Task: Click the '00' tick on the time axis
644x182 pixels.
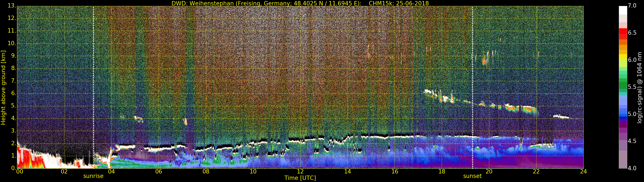Action: (x=20, y=171)
